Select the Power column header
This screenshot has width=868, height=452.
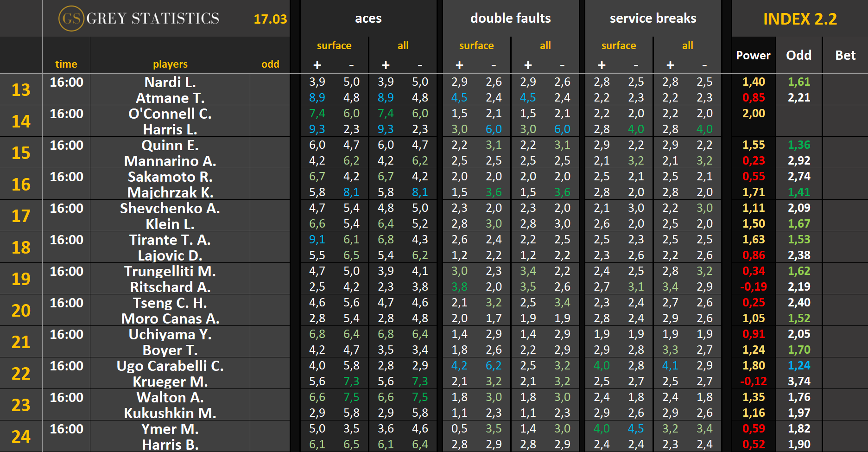click(753, 56)
